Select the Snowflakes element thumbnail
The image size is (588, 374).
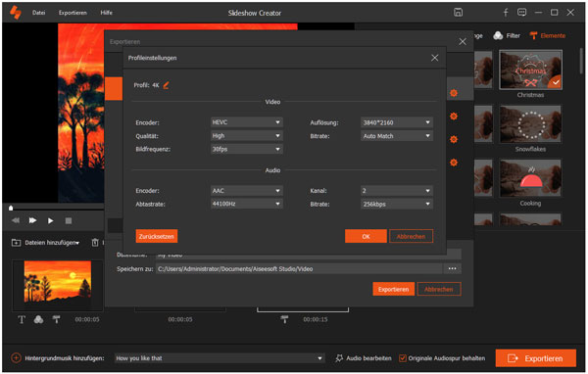[x=530, y=124]
